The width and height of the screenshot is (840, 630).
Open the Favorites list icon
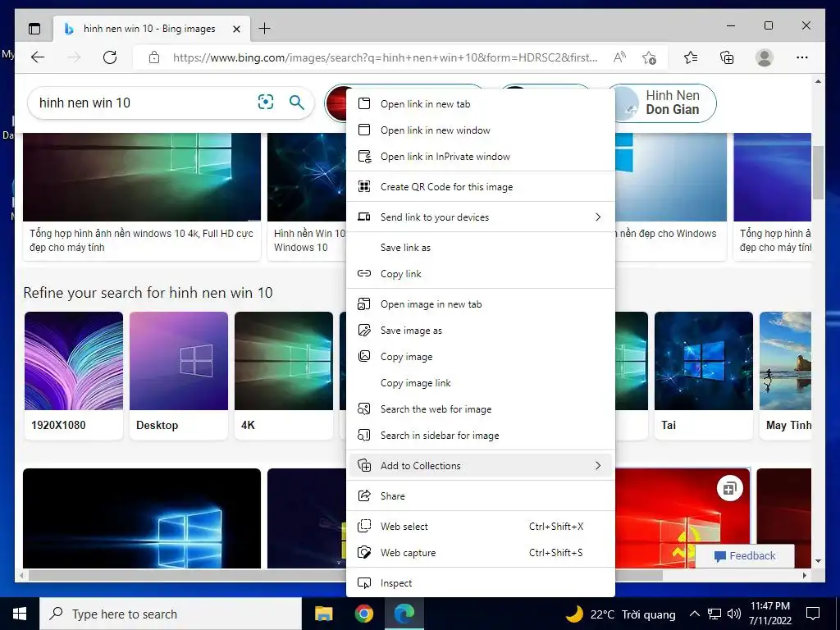691,57
